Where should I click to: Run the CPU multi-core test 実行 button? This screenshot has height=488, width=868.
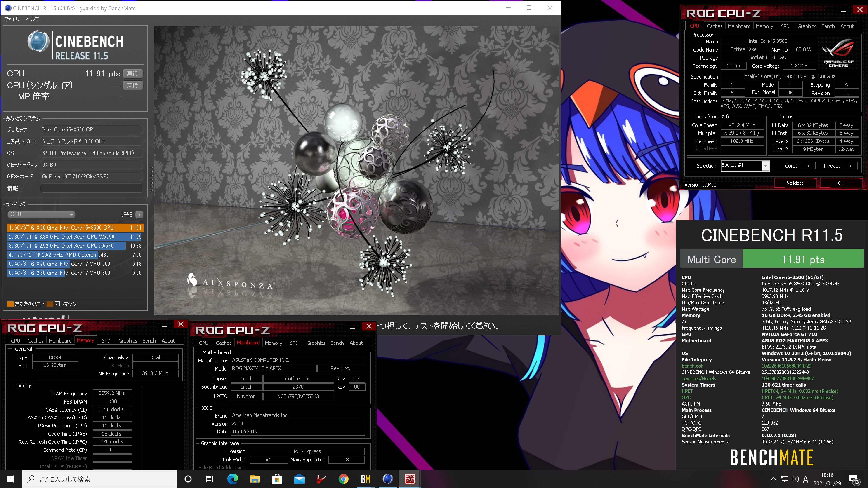tap(133, 73)
